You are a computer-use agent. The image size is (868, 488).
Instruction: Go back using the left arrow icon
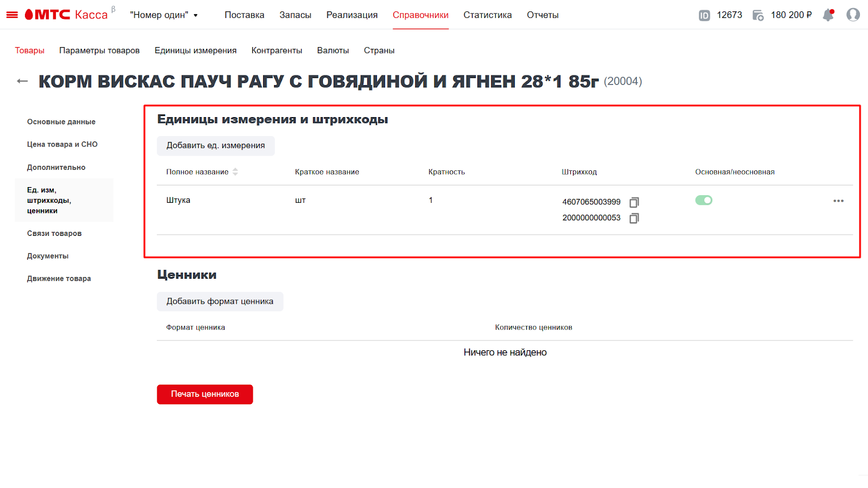click(x=22, y=81)
